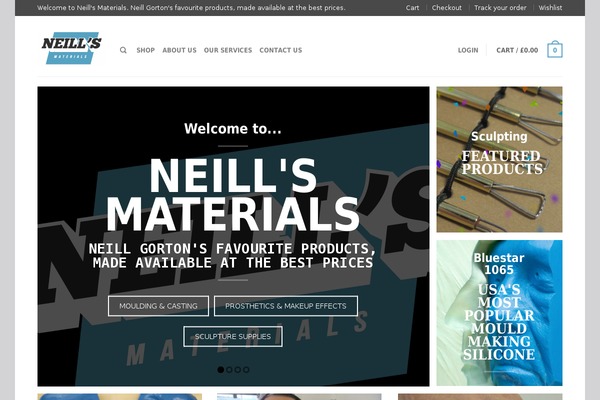The image size is (600, 400).
Task: Click the Neill's Materials logo
Action: click(72, 48)
